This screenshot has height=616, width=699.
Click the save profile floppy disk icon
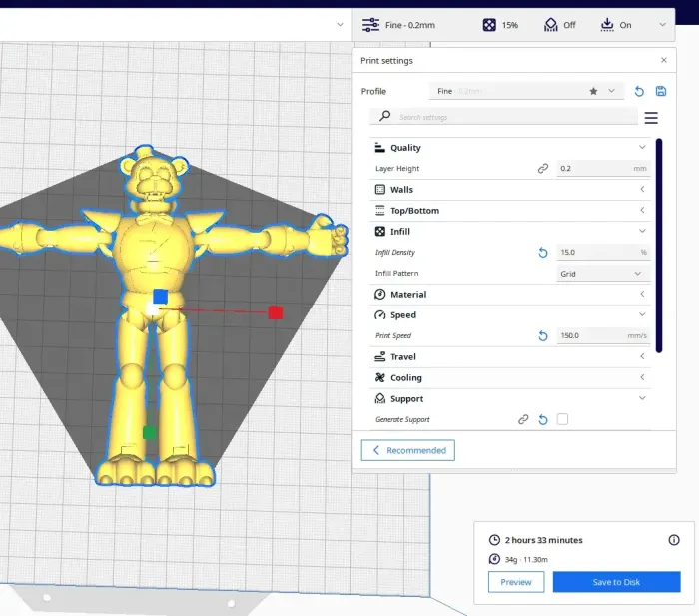click(660, 91)
